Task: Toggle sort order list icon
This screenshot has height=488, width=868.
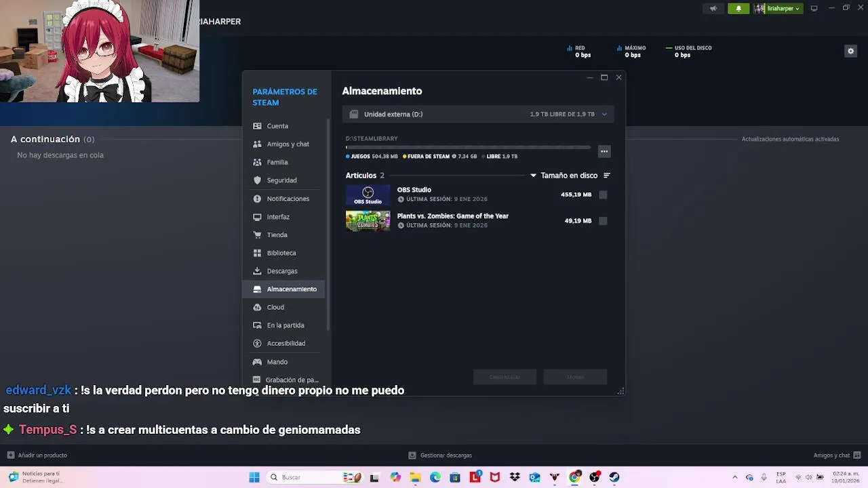Action: [x=607, y=176]
